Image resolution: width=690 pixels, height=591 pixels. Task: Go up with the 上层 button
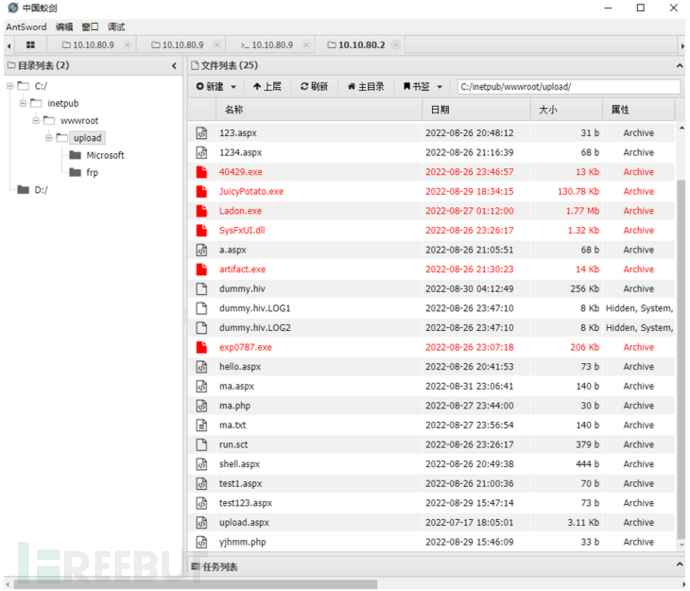tap(267, 87)
